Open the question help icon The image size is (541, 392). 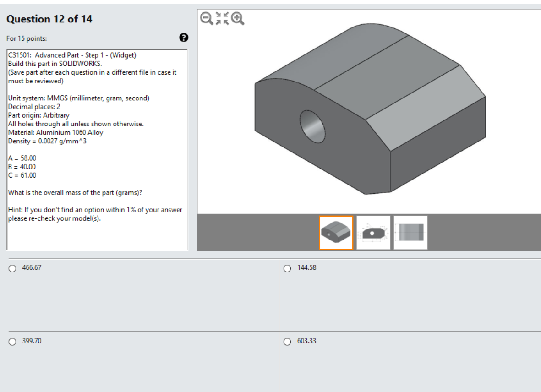pos(184,38)
